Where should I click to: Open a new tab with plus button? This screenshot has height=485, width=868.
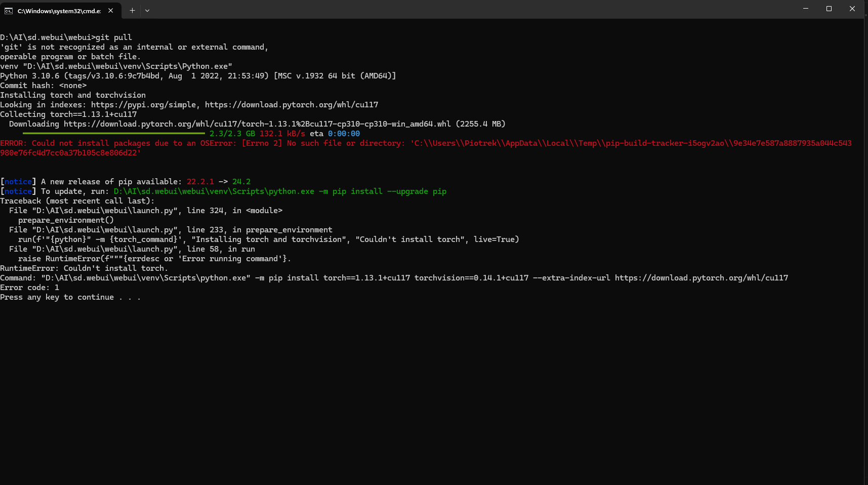point(132,11)
